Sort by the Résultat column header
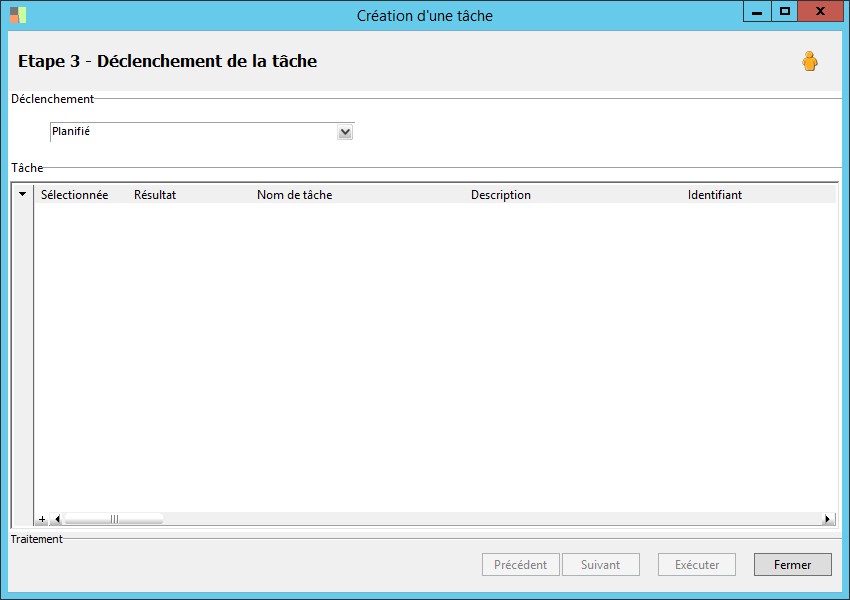This screenshot has height=600, width=850. pyautogui.click(x=155, y=195)
